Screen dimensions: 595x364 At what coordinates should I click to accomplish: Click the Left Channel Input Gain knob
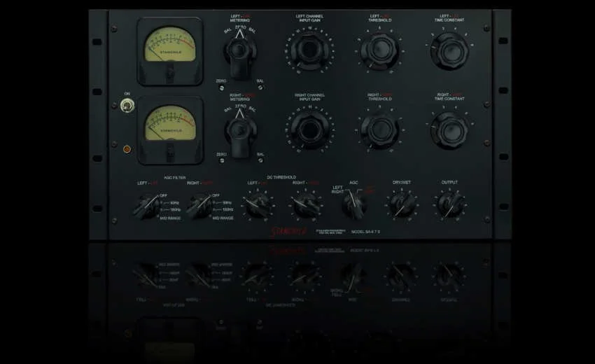[x=309, y=50]
